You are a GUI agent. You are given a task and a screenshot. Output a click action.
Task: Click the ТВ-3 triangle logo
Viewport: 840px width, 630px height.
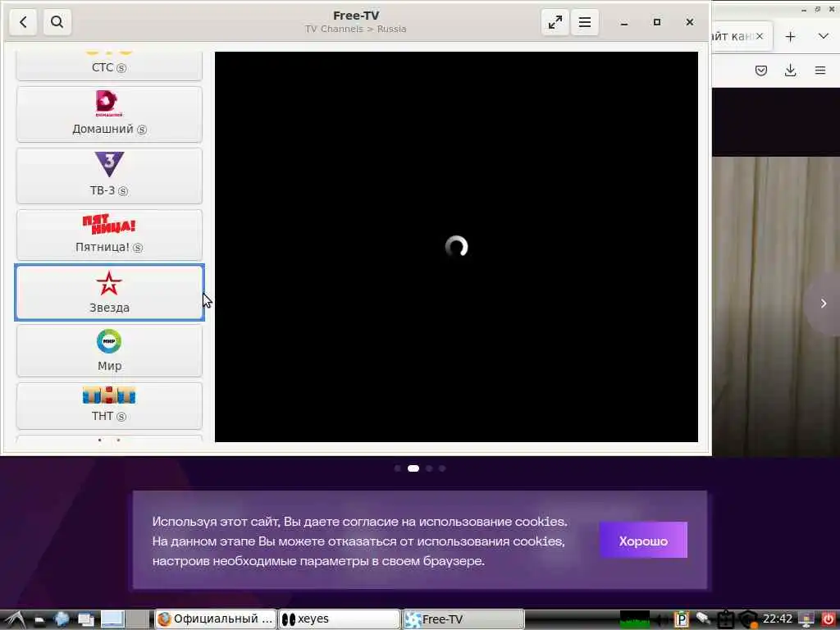[x=109, y=164]
